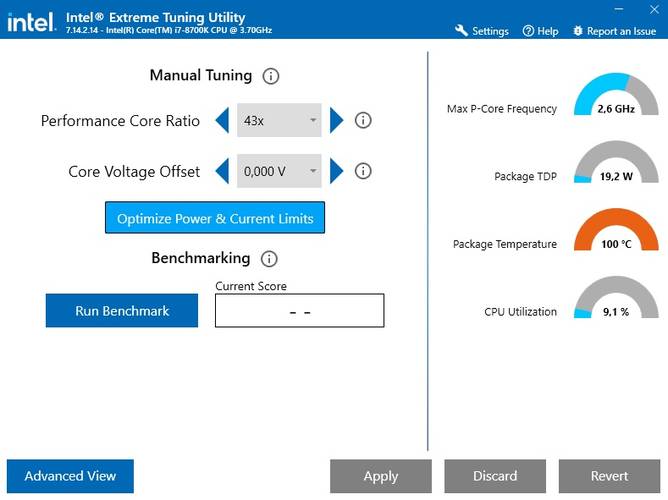Click the Package TDP gauge
The image size is (668, 500).
click(x=616, y=162)
